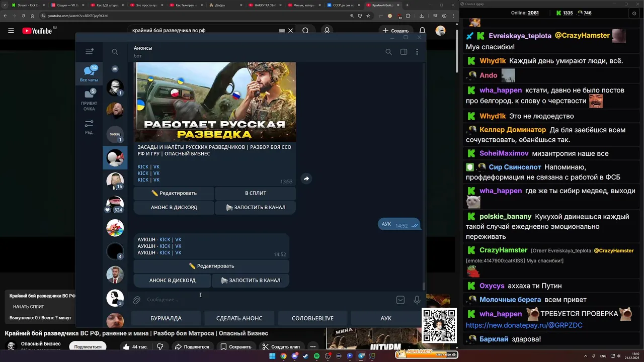The height and width of the screenshot is (362, 644).
Task: Click 'НАЧАТЬ СПЛИТ' on YouTube page
Action: pos(29,307)
